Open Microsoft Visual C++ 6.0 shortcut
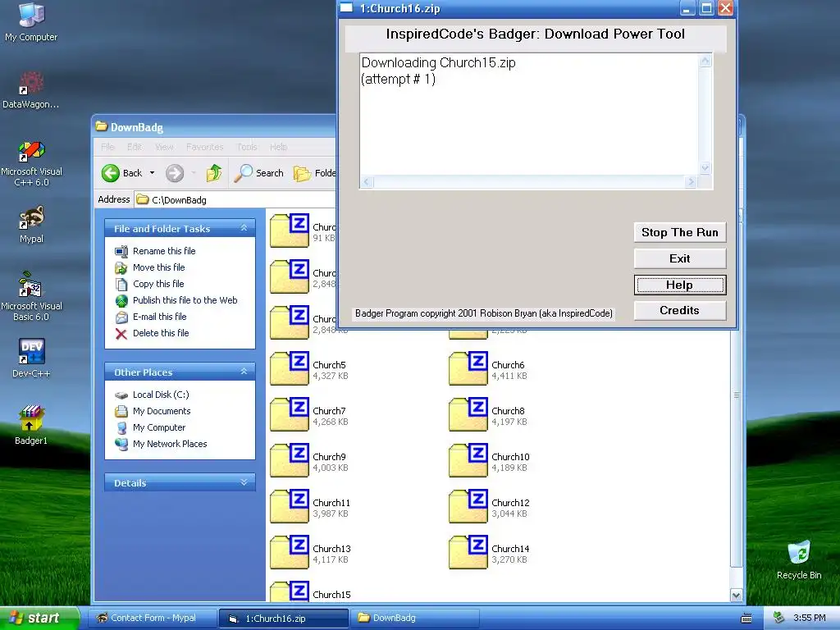The height and width of the screenshot is (630, 840). point(32,163)
